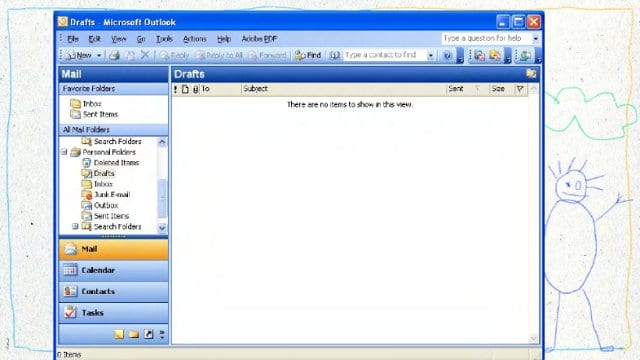Sort by the Importance column header

click(x=176, y=89)
